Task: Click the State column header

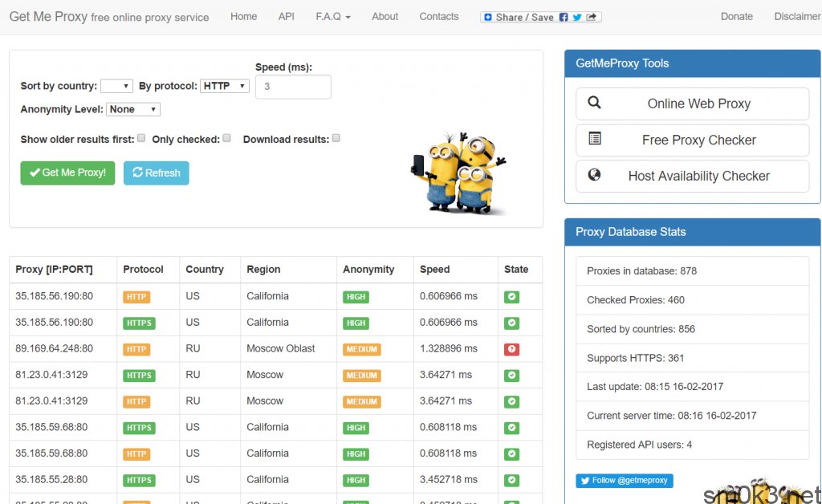Action: [516, 270]
